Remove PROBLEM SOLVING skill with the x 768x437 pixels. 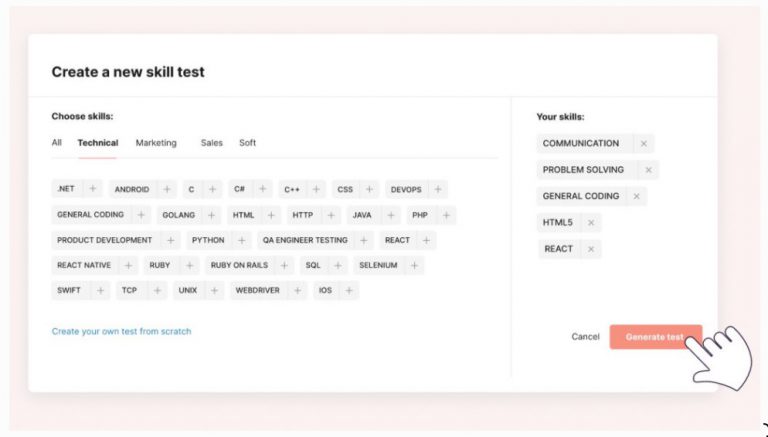[648, 170]
